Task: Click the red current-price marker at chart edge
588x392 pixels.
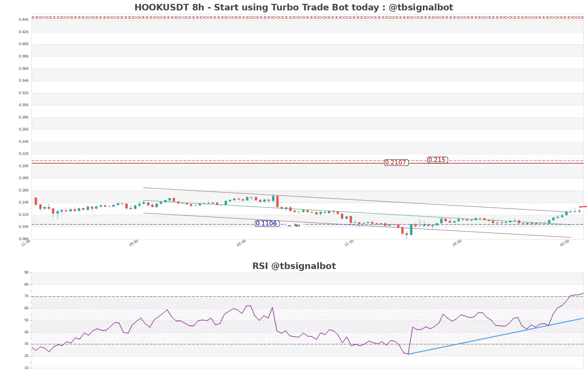Action: click(x=583, y=207)
